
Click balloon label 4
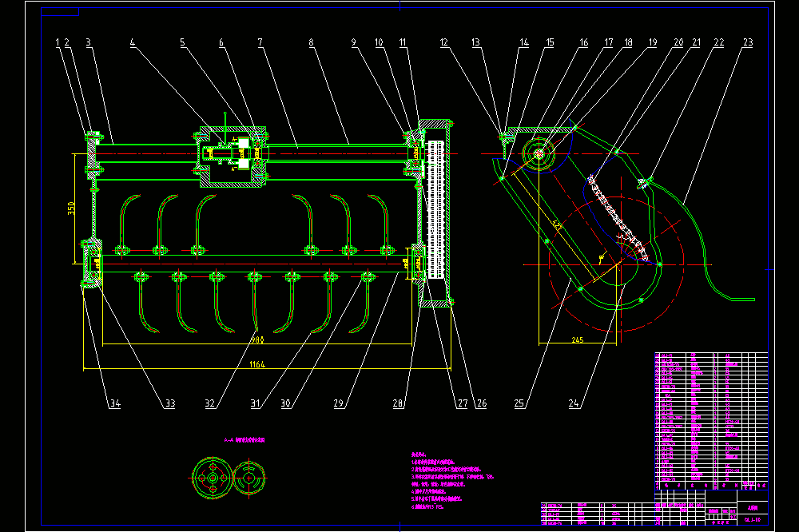point(133,43)
